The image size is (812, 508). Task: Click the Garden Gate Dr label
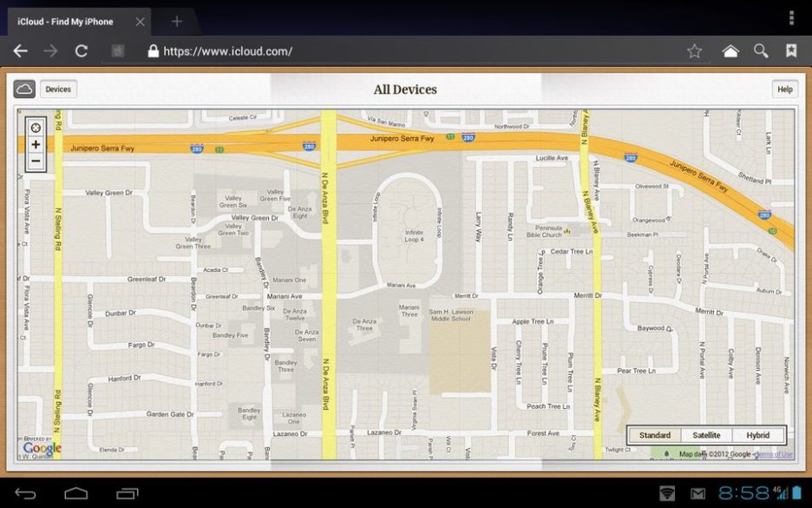point(170,414)
